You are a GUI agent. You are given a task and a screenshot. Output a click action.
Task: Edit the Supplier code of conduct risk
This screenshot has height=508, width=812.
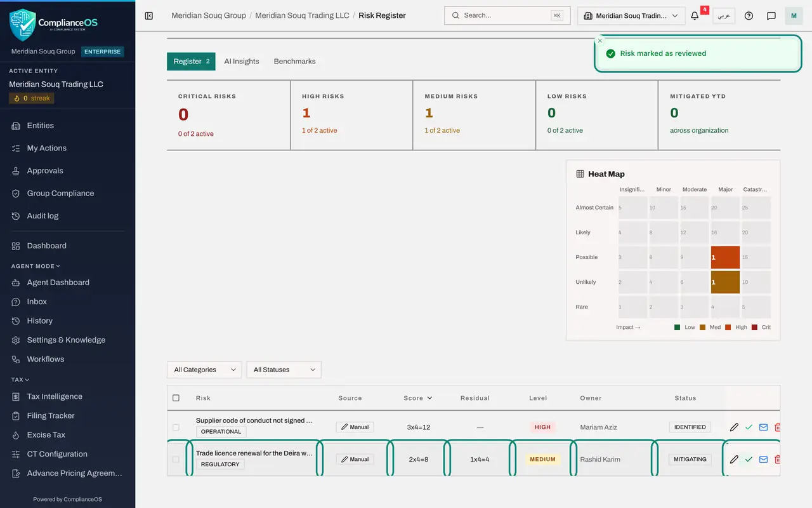[734, 427]
